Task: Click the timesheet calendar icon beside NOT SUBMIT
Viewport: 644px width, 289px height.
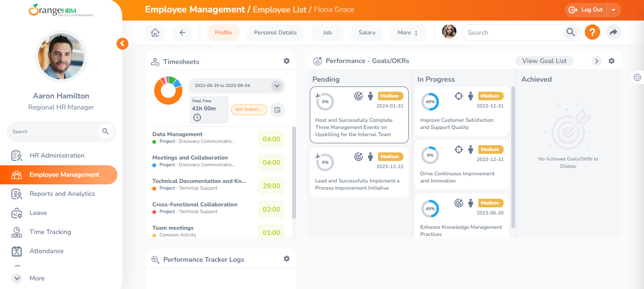Action: click(x=277, y=109)
